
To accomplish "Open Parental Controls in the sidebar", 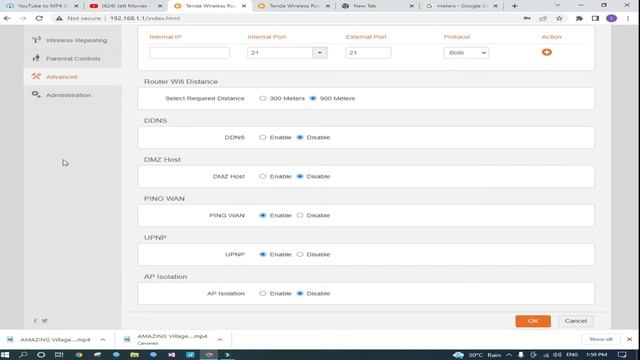I will 73,58.
